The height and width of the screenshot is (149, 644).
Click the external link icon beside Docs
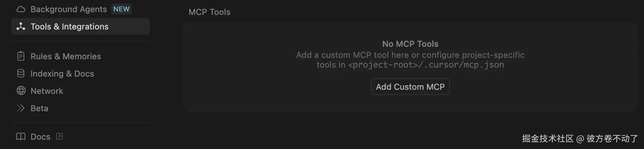point(60,137)
